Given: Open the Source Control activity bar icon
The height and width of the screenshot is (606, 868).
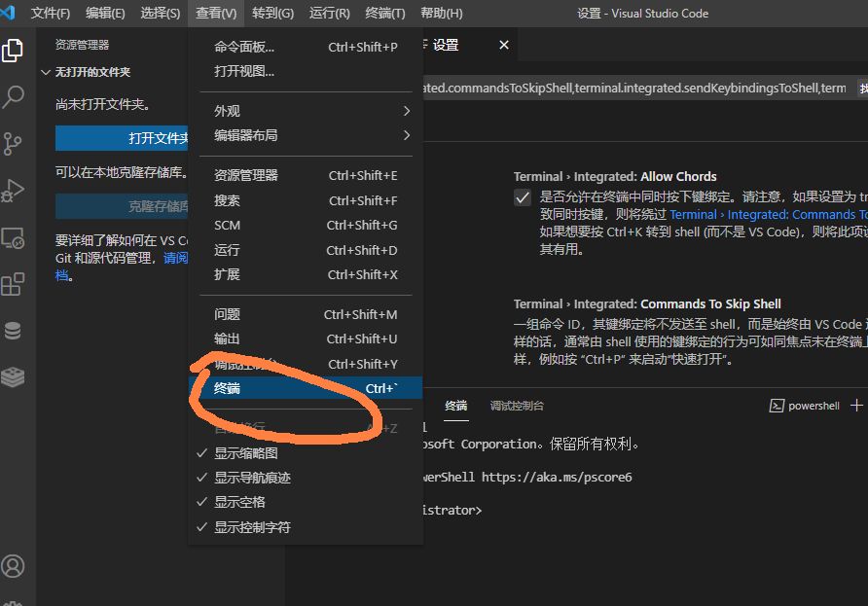Looking at the screenshot, I should [13, 144].
